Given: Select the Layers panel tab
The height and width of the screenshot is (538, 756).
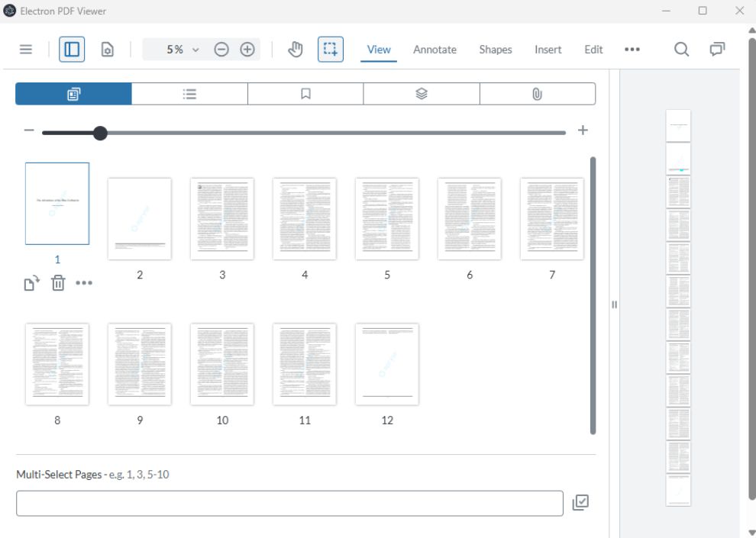Looking at the screenshot, I should pos(422,93).
